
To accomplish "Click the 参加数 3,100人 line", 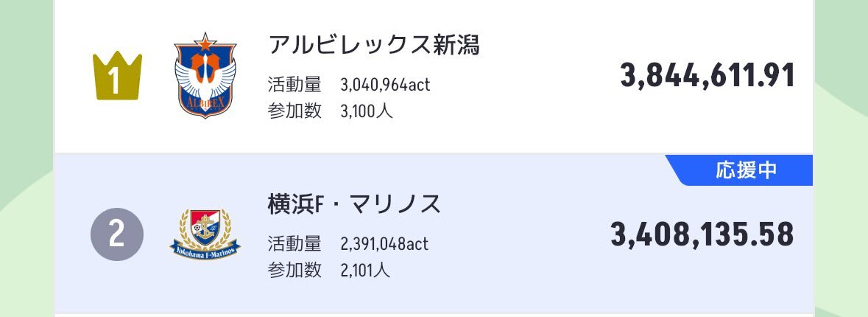I will [330, 111].
